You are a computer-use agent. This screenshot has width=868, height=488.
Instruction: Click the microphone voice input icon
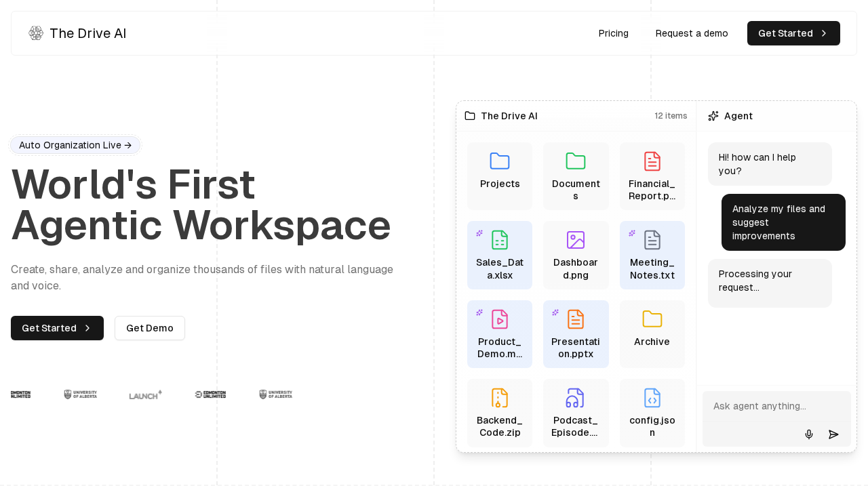(808, 434)
